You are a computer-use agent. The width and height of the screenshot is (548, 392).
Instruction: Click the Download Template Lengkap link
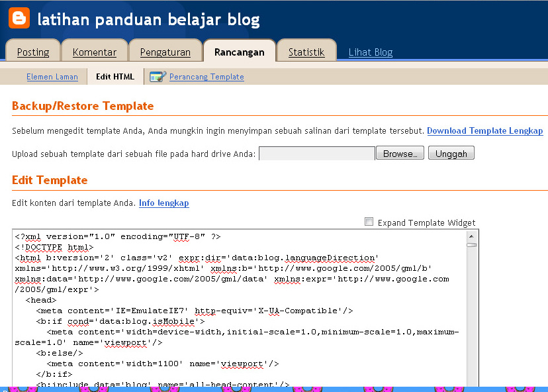click(x=484, y=130)
